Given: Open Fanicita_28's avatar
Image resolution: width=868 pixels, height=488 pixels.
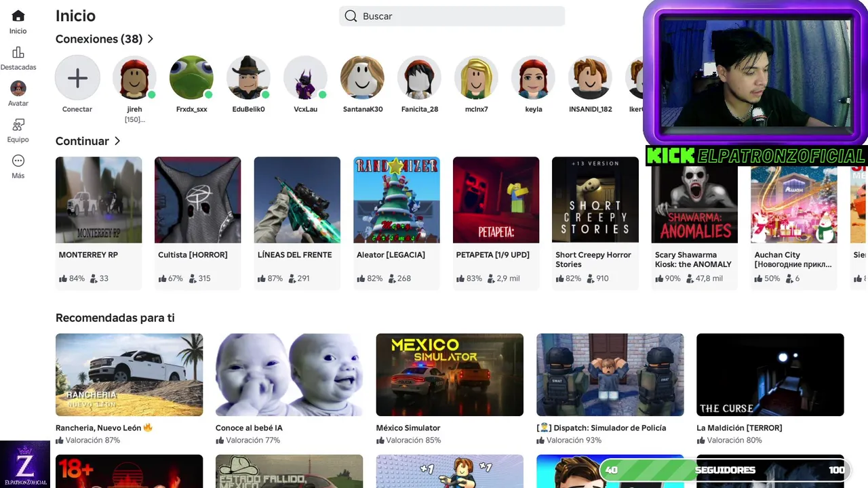Looking at the screenshot, I should click(x=419, y=78).
